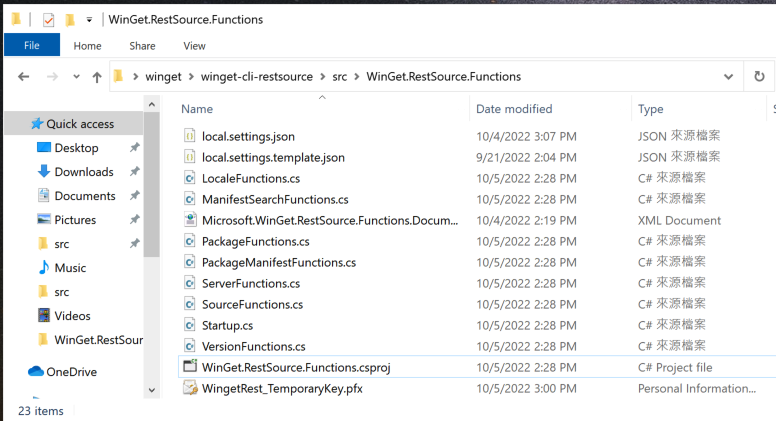Click the Desktop monitor icon
Image resolution: width=776 pixels, height=421 pixels.
coord(44,147)
